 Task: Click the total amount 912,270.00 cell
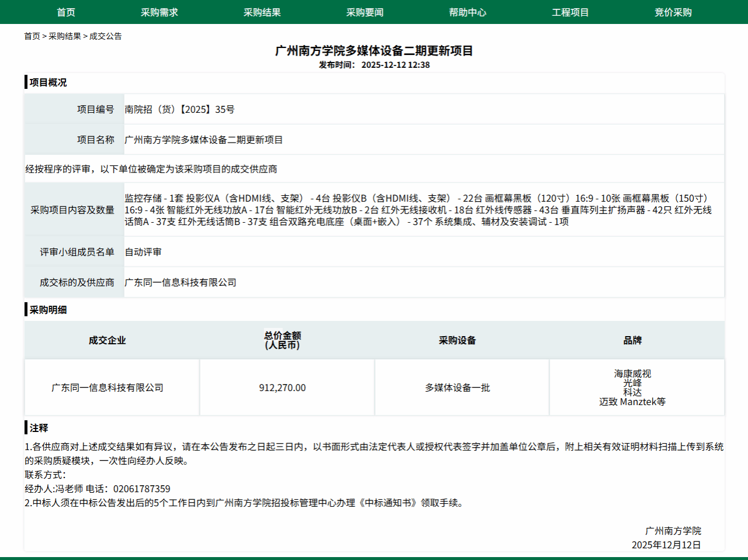pos(282,388)
